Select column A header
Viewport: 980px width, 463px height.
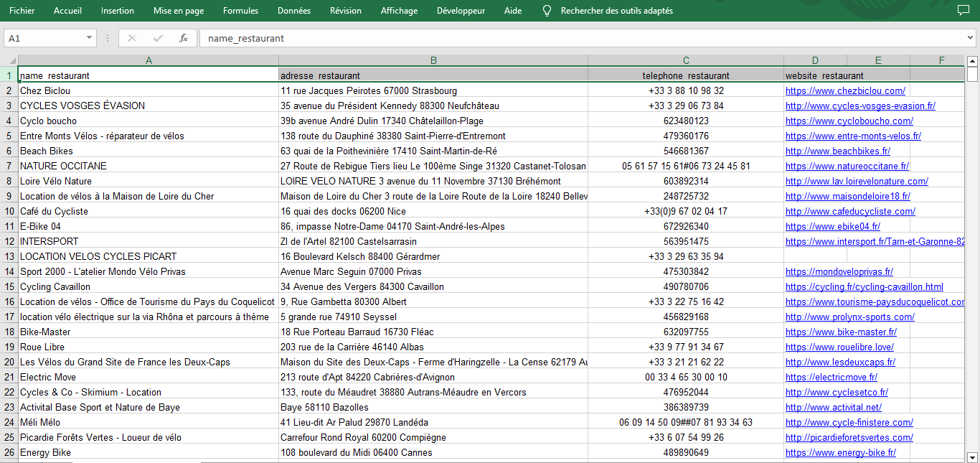point(149,60)
